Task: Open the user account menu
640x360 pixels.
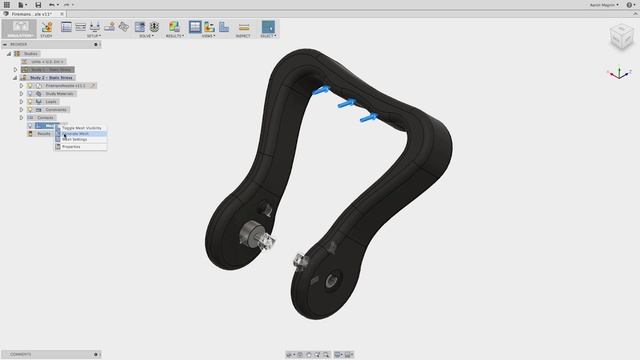Action: coord(604,5)
